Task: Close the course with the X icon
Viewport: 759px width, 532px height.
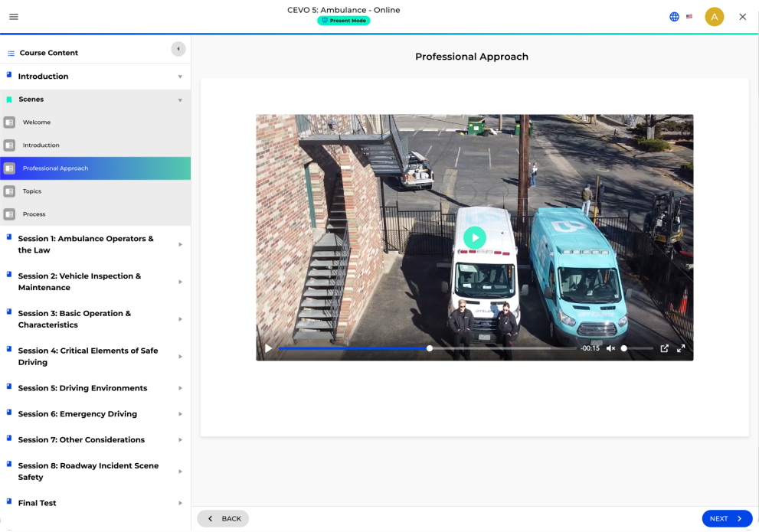Action: click(743, 17)
